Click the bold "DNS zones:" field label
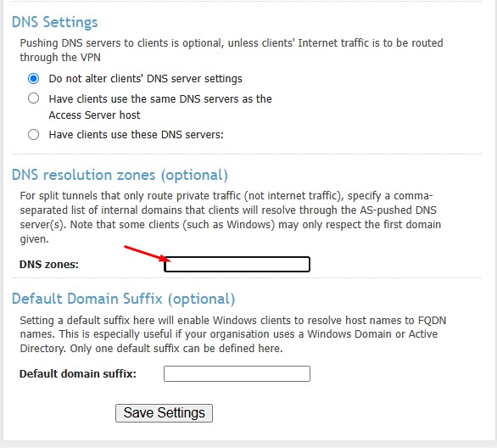The height and width of the screenshot is (448, 497). tap(49, 265)
